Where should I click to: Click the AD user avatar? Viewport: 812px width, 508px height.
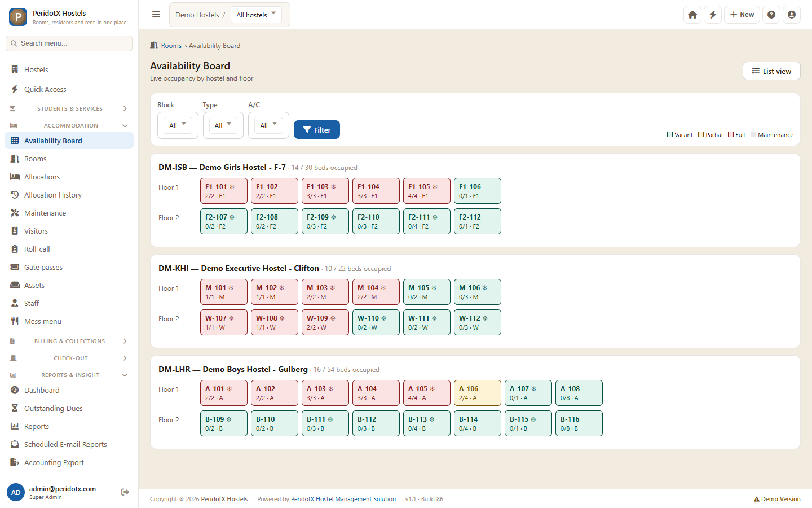pos(16,492)
